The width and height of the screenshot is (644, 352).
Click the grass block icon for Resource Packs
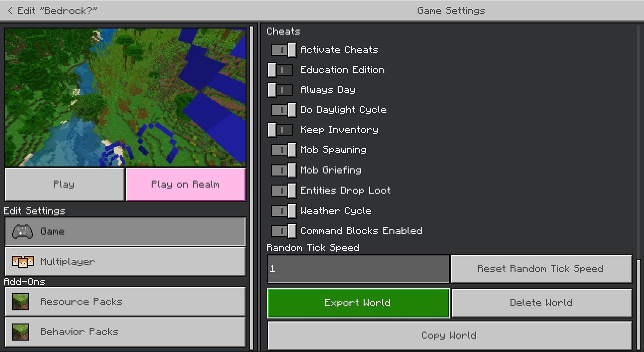click(x=20, y=301)
